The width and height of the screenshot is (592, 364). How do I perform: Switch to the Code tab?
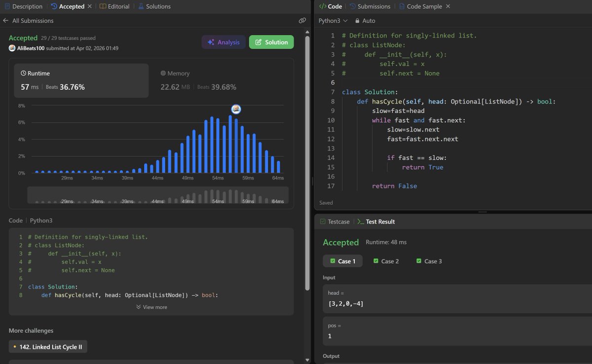click(x=331, y=6)
